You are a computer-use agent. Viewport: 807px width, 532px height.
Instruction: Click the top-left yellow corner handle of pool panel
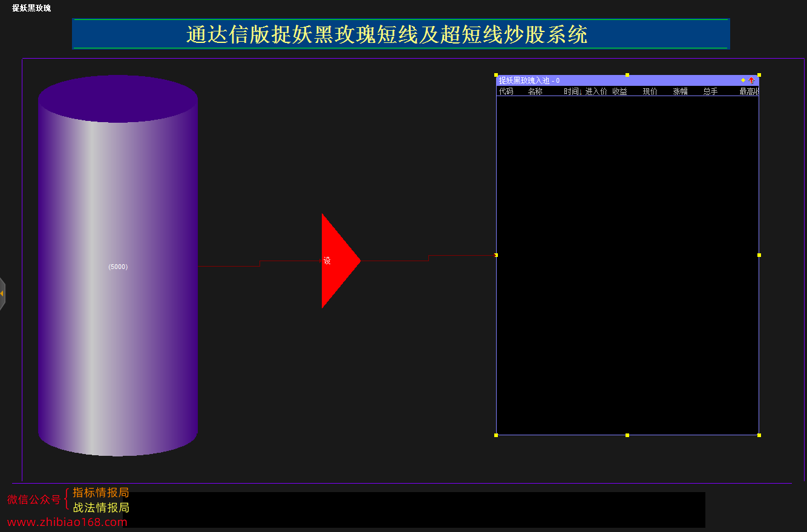click(496, 75)
